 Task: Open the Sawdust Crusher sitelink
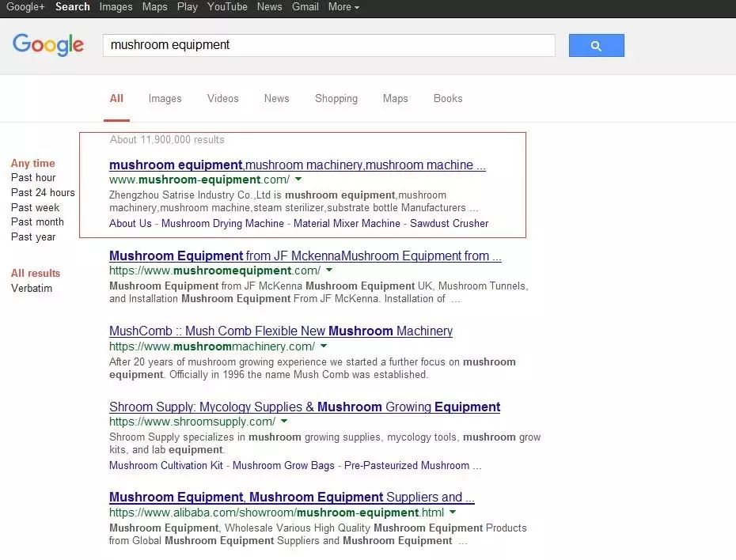pyautogui.click(x=450, y=223)
